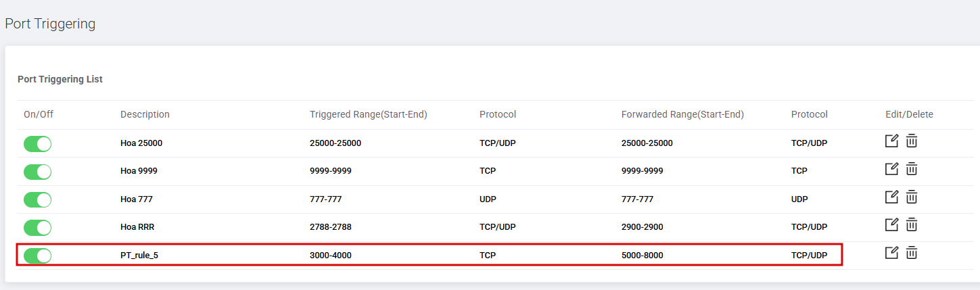The image size is (980, 290).
Task: Click the Description column header
Action: tap(145, 114)
